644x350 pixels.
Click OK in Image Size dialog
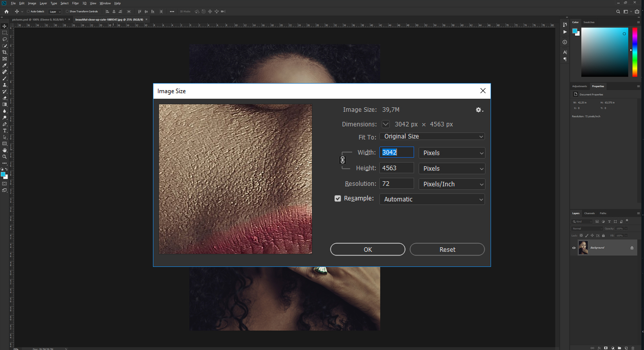tap(367, 249)
